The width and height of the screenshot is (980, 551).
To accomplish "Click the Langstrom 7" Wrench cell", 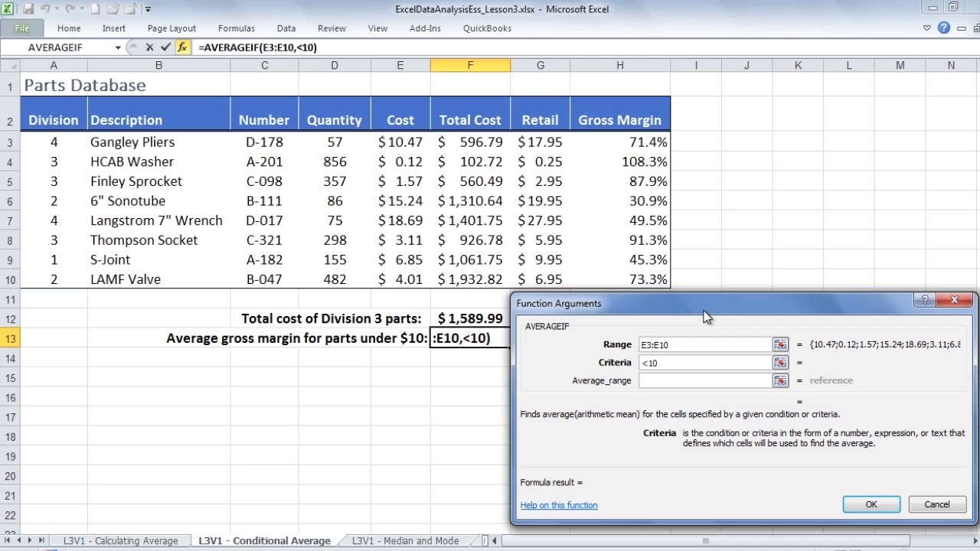I will pyautogui.click(x=158, y=220).
